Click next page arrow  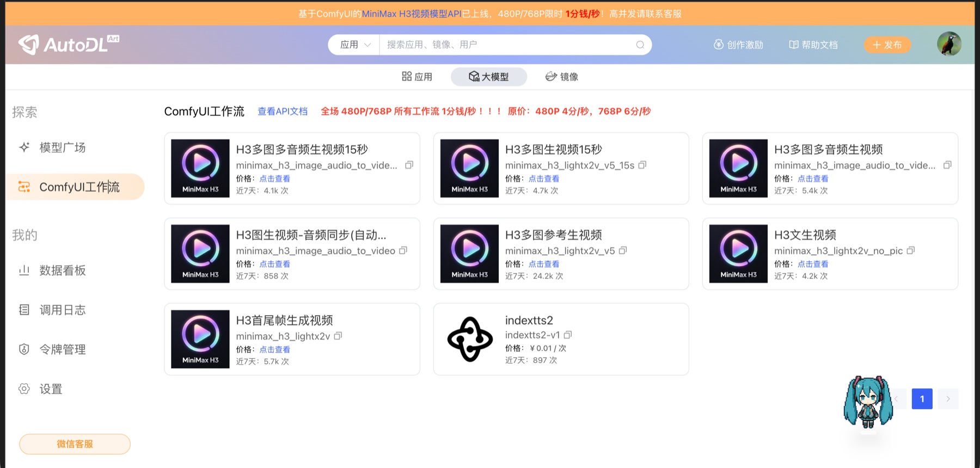(948, 399)
